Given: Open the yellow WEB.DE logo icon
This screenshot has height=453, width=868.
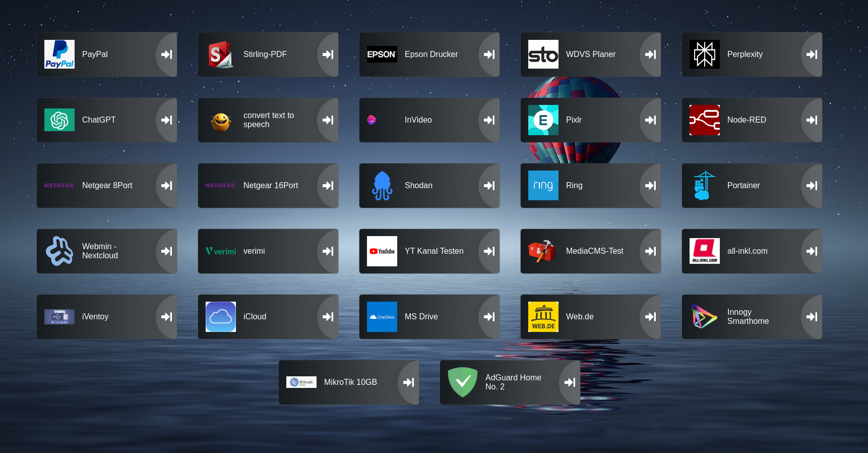Looking at the screenshot, I should point(543,317).
